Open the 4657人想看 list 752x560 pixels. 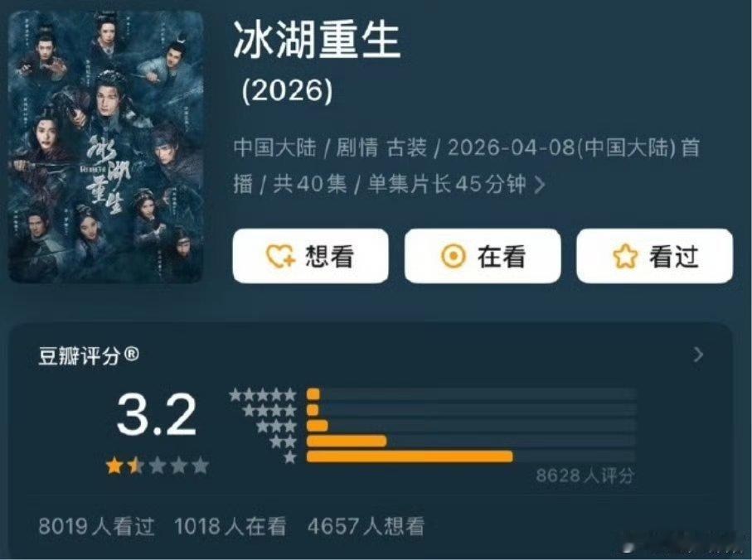pos(366,526)
